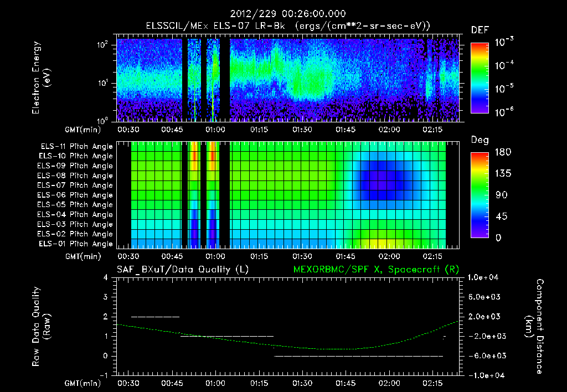
Task: Click the GMT(min) label under the spectrogram panel
Action: pyautogui.click(x=83, y=130)
